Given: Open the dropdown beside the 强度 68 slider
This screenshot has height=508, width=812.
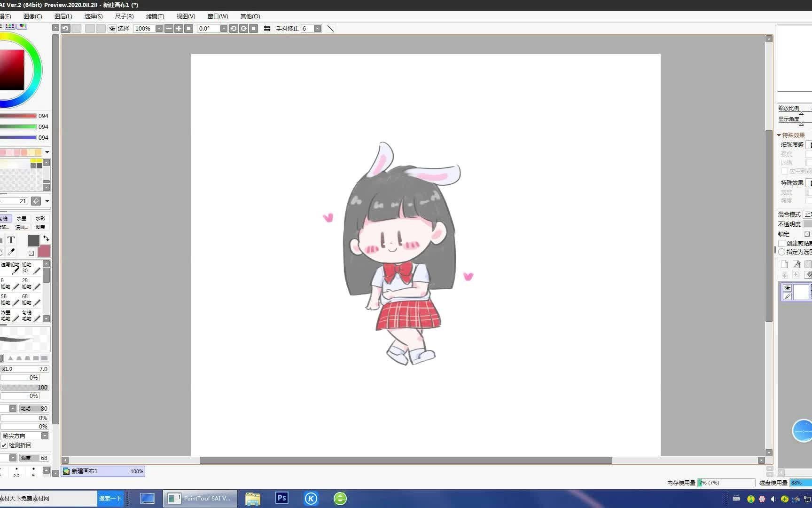Looking at the screenshot, I should 13,458.
